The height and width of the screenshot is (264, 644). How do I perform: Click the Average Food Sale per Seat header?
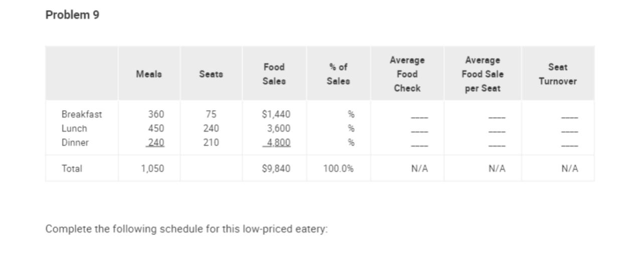482,74
